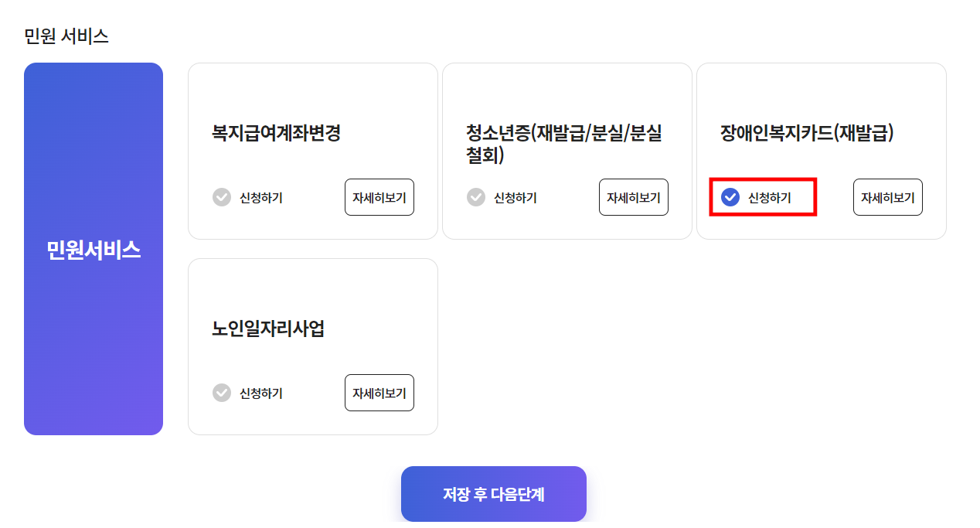Click the gray check icon on 청소년증 card
Screen dimensions: 980x528
pos(477,197)
